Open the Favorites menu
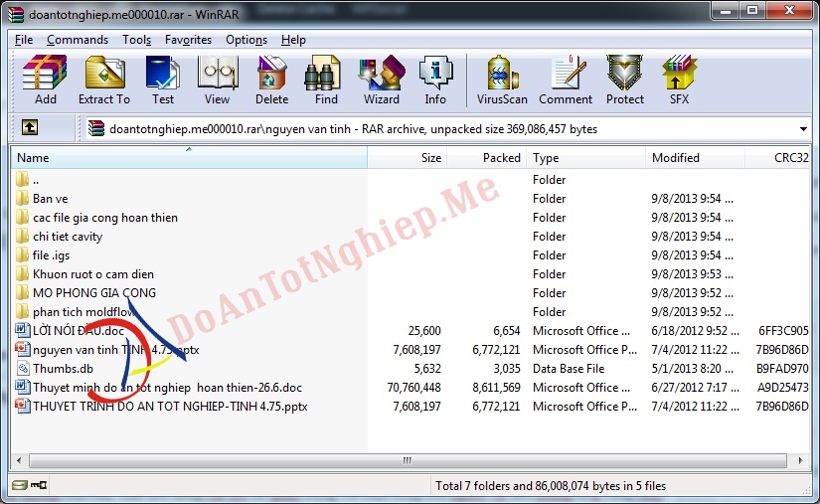The image size is (820, 504). point(188,40)
